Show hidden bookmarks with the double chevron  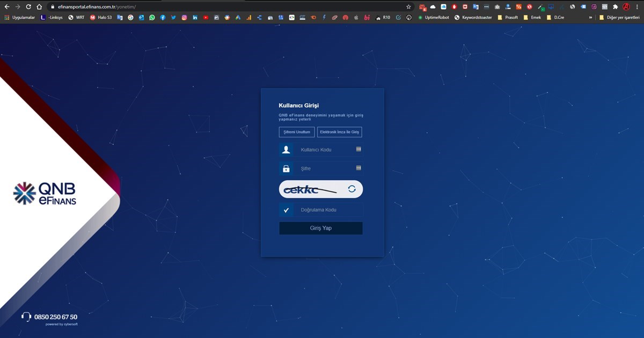[x=591, y=17]
